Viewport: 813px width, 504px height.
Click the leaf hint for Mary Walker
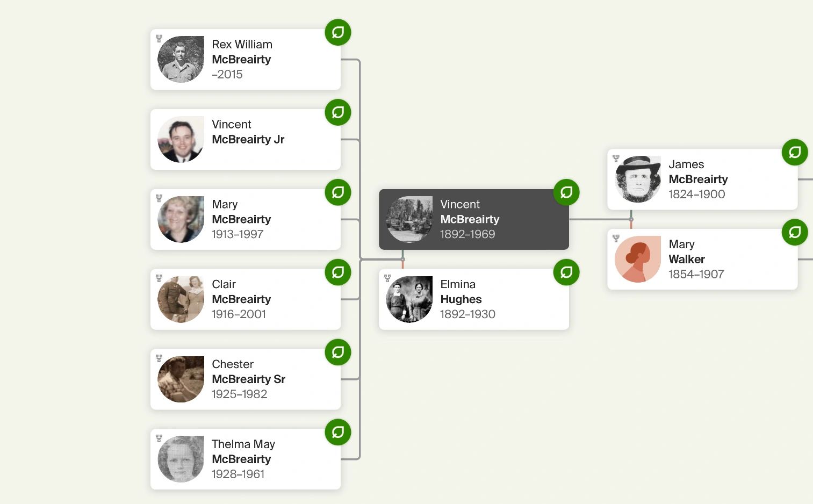pos(795,232)
